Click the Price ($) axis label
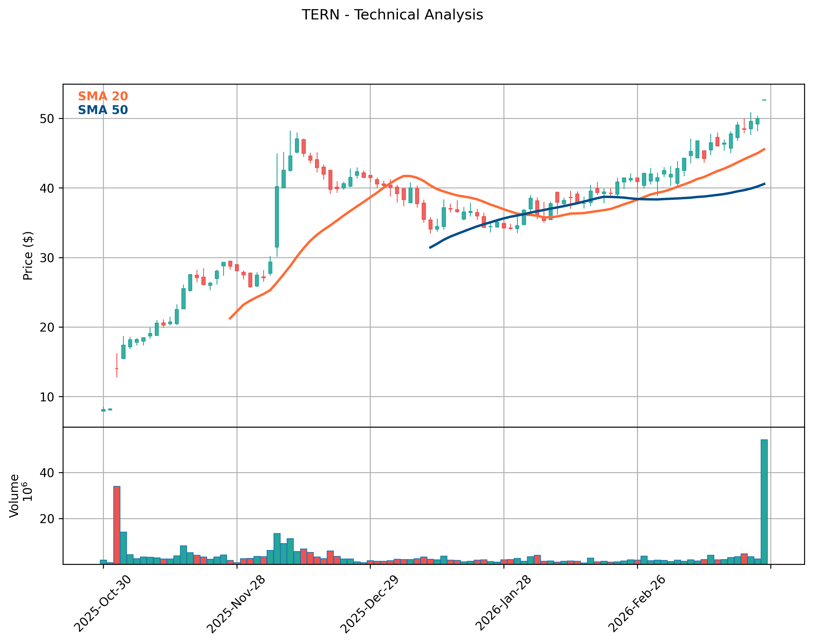Image resolution: width=813 pixels, height=644 pixels. pyautogui.click(x=28, y=256)
